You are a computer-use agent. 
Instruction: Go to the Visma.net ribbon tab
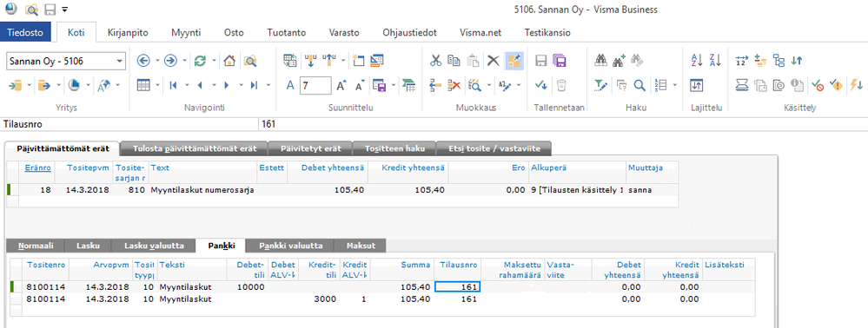click(x=480, y=33)
